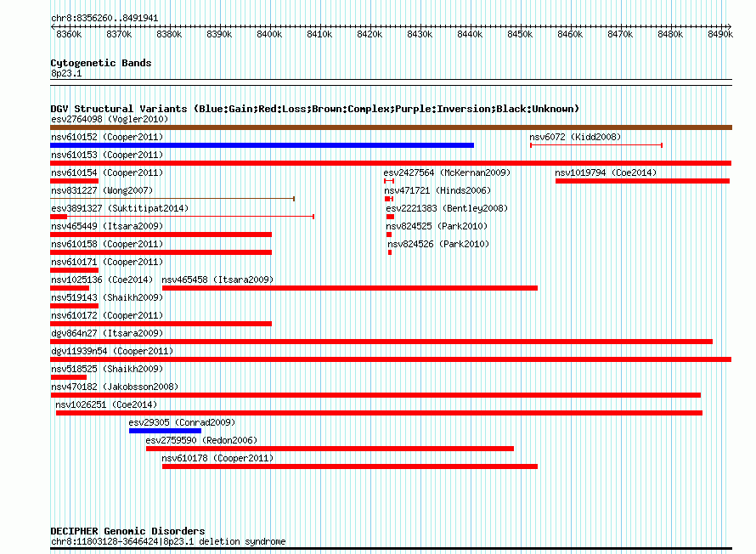Image resolution: width=756 pixels, height=554 pixels.
Task: Click dgv11939n54 (Cooper2011) label
Action: (112, 351)
